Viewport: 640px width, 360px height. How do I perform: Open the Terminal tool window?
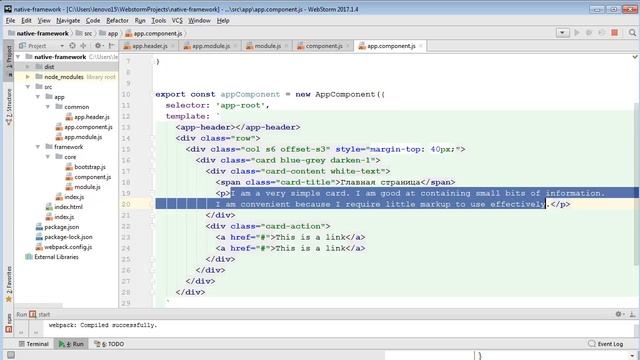tap(33, 344)
